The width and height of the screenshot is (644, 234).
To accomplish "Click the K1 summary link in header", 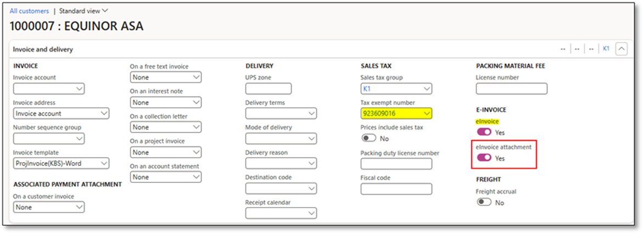I will pyautogui.click(x=606, y=49).
